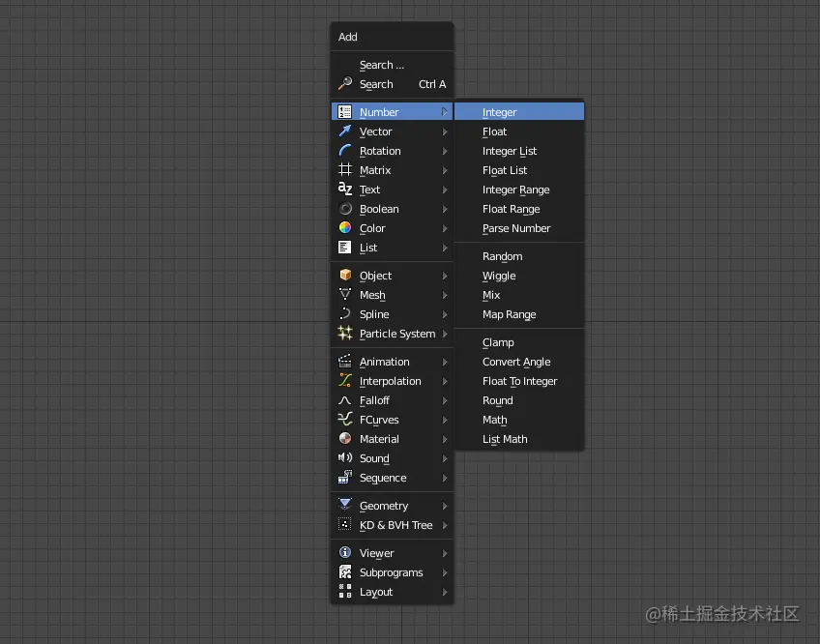Expand the Layout submenu arrow
The image size is (820, 644).
click(x=445, y=592)
